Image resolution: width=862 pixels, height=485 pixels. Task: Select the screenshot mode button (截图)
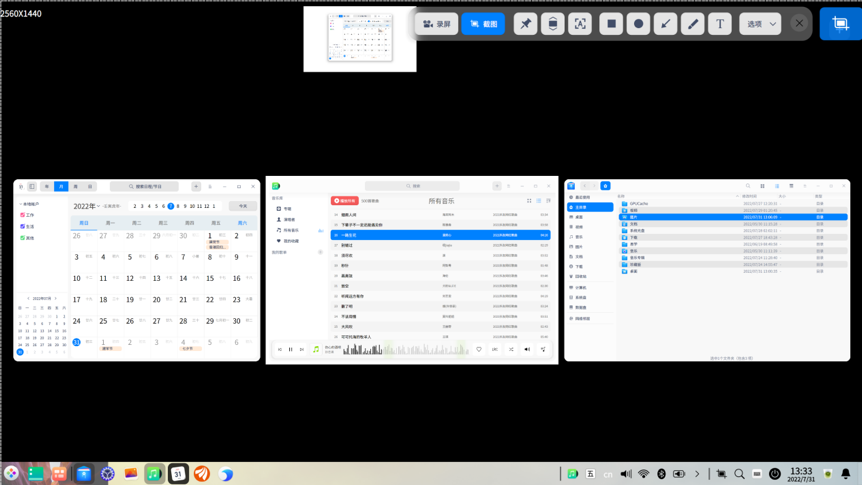point(483,24)
